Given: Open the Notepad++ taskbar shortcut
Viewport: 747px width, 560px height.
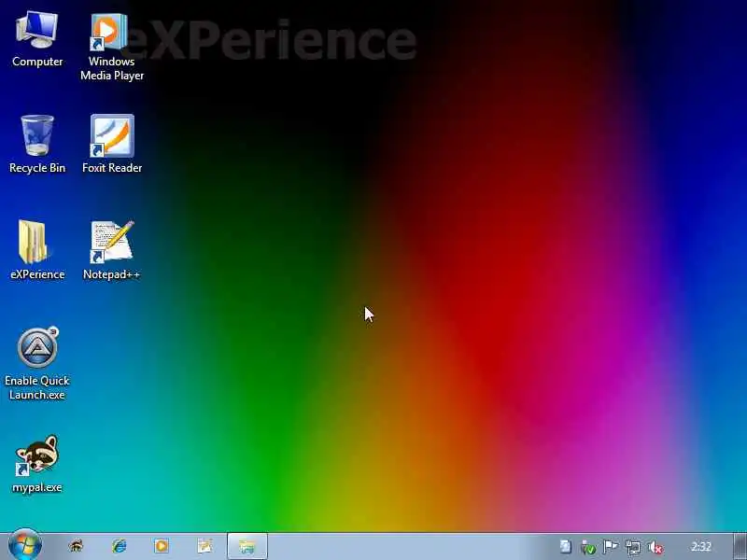Looking at the screenshot, I should [204, 546].
